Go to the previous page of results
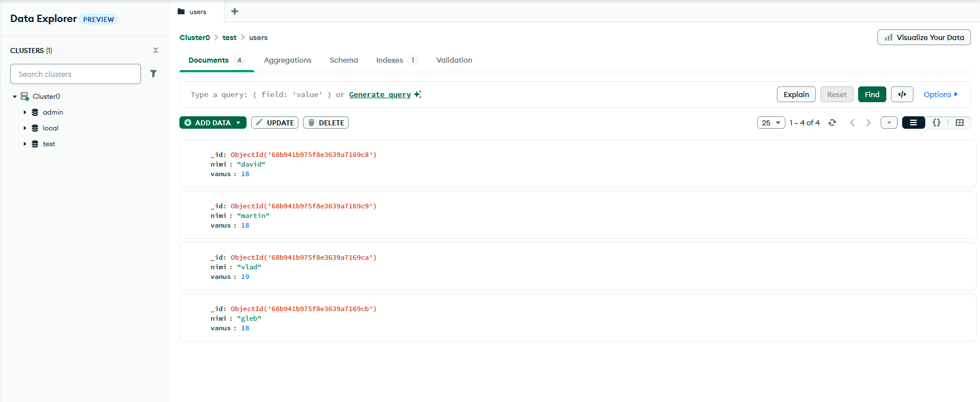 click(852, 123)
